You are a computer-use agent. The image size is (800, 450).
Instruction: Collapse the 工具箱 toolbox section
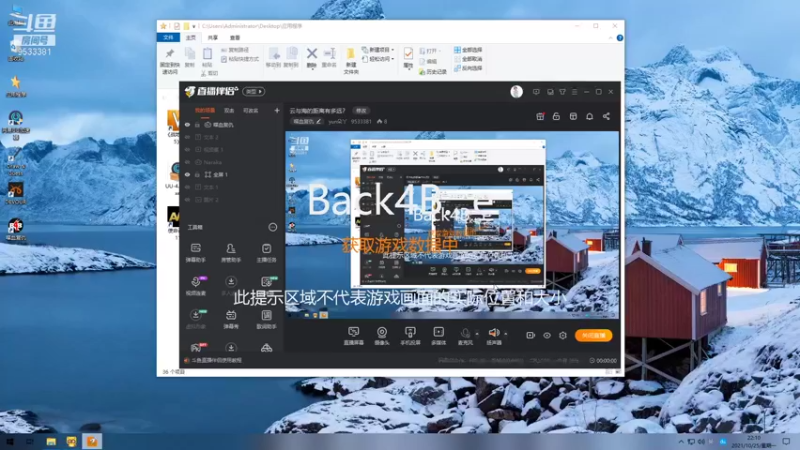(x=273, y=227)
